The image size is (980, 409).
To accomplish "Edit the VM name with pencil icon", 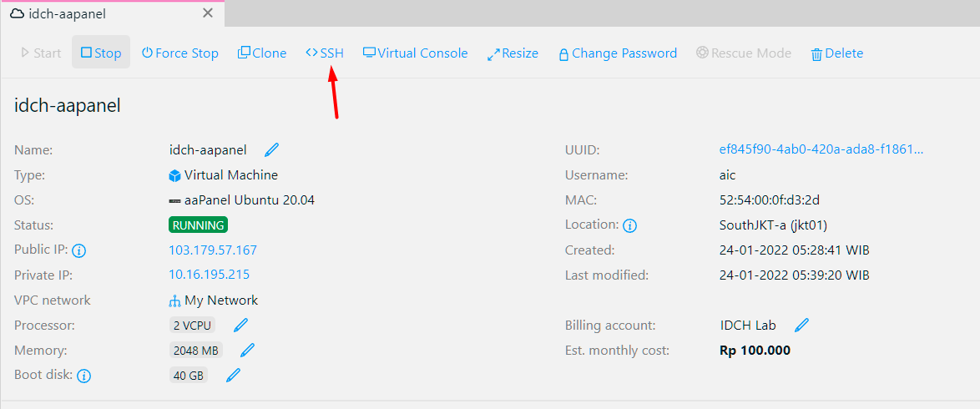I will coord(271,150).
